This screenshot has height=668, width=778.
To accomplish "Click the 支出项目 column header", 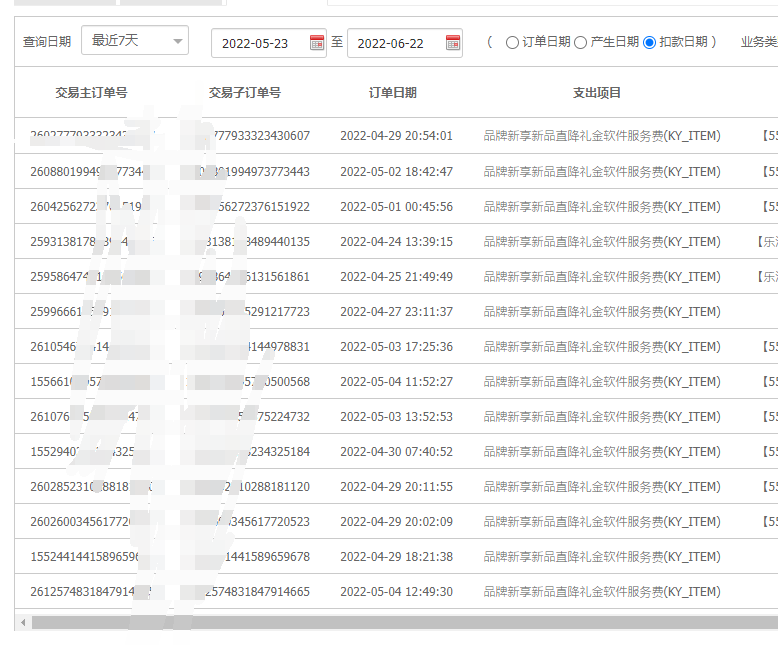I will pos(597,93).
